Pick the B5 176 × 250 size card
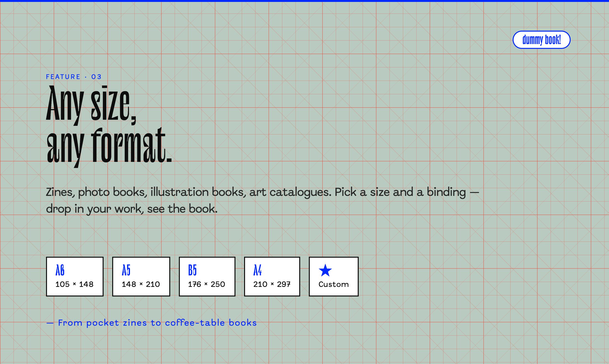The width and height of the screenshot is (609, 364). tap(207, 276)
